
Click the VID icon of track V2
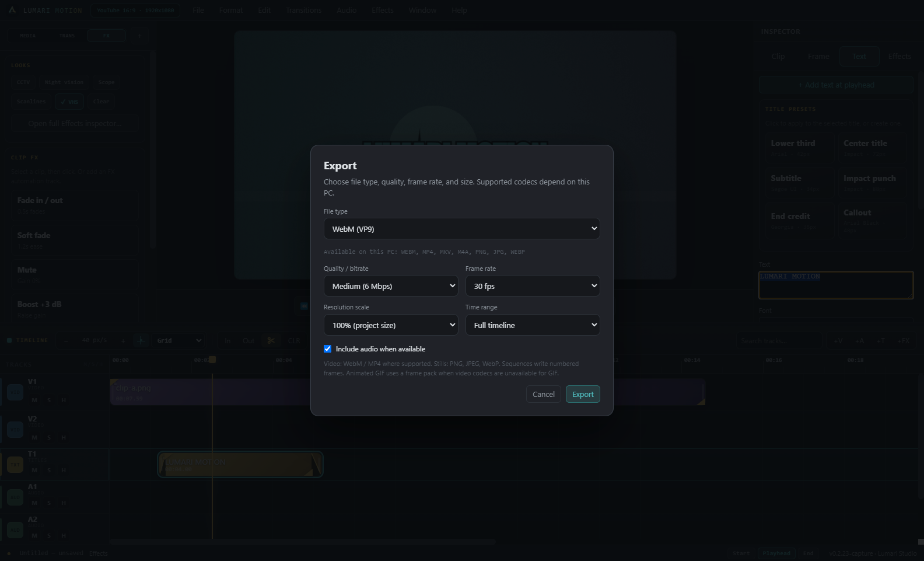[x=15, y=430]
